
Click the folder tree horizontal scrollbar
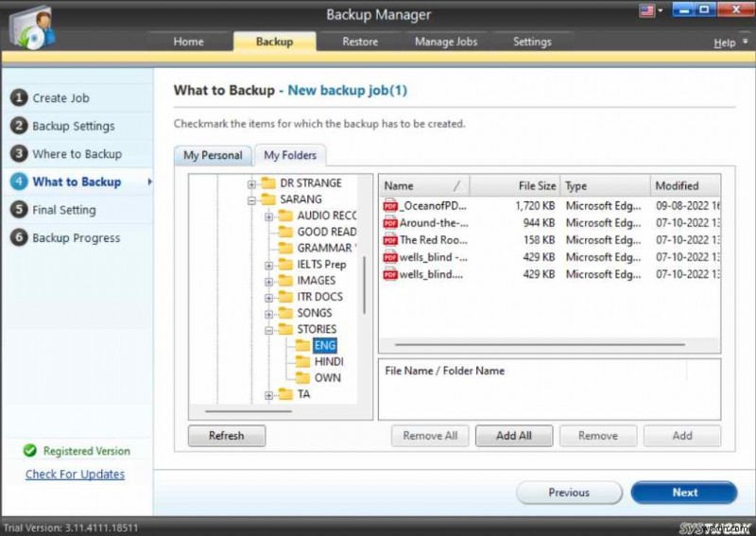coord(249,411)
